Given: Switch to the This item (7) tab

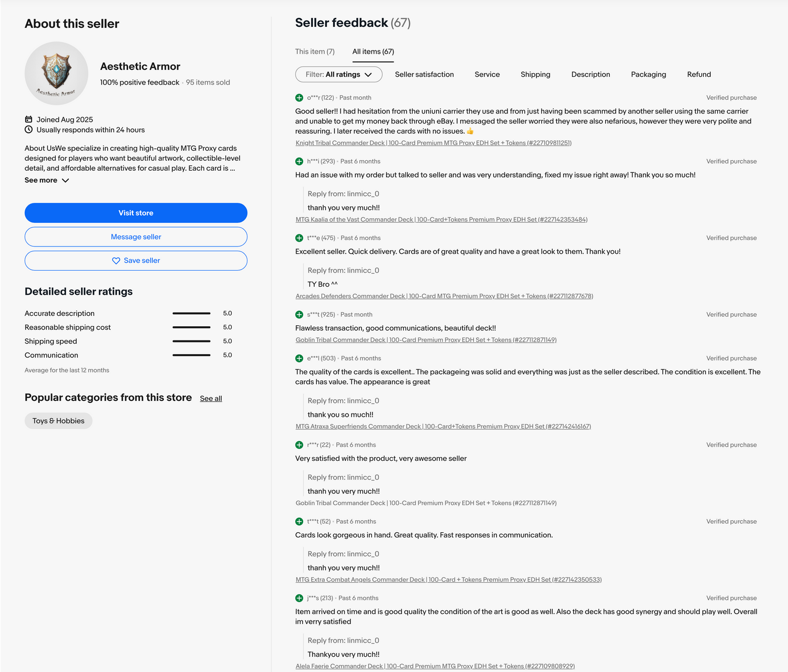Looking at the screenshot, I should click(315, 51).
